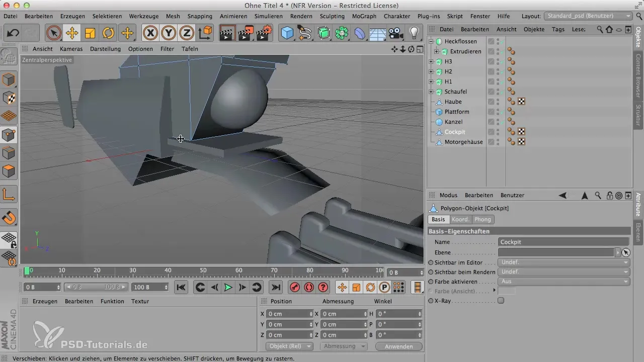Screen dimensions: 644x362
Task: Click the Undo arrow icon
Action: [13, 34]
